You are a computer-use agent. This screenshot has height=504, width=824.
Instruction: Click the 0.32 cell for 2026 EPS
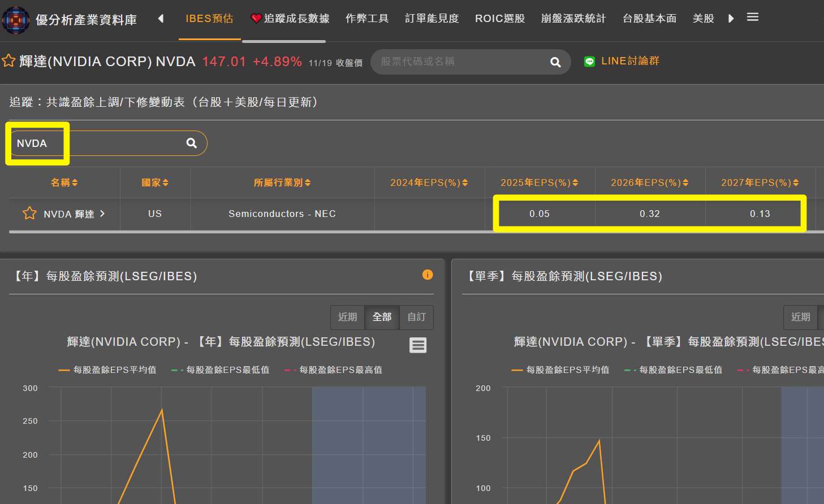coord(650,214)
